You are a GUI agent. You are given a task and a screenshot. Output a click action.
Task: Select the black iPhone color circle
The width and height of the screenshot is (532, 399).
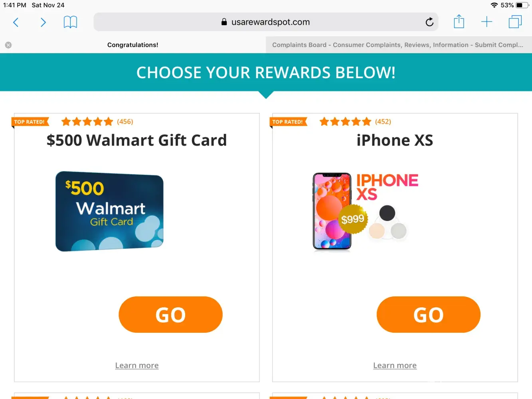[x=387, y=213]
